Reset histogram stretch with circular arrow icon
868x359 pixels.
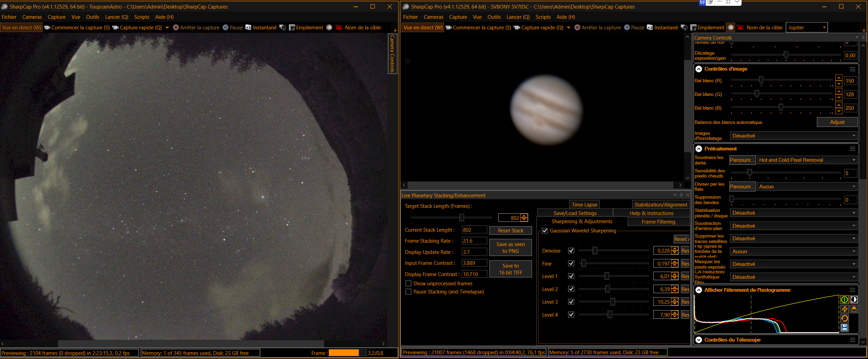pyautogui.click(x=844, y=318)
